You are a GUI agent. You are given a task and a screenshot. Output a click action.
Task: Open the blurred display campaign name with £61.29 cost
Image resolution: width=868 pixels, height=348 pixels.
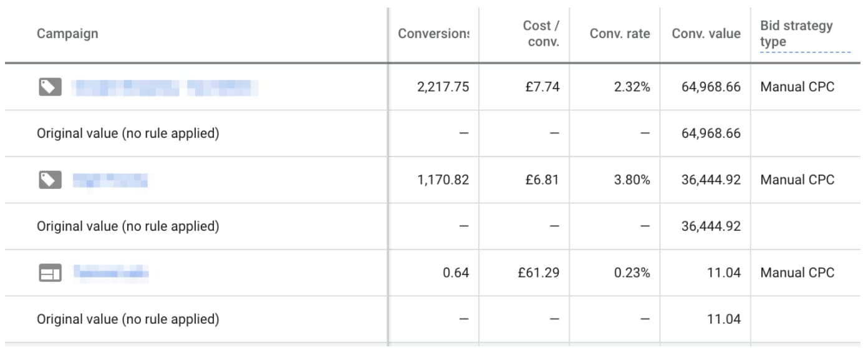point(111,273)
